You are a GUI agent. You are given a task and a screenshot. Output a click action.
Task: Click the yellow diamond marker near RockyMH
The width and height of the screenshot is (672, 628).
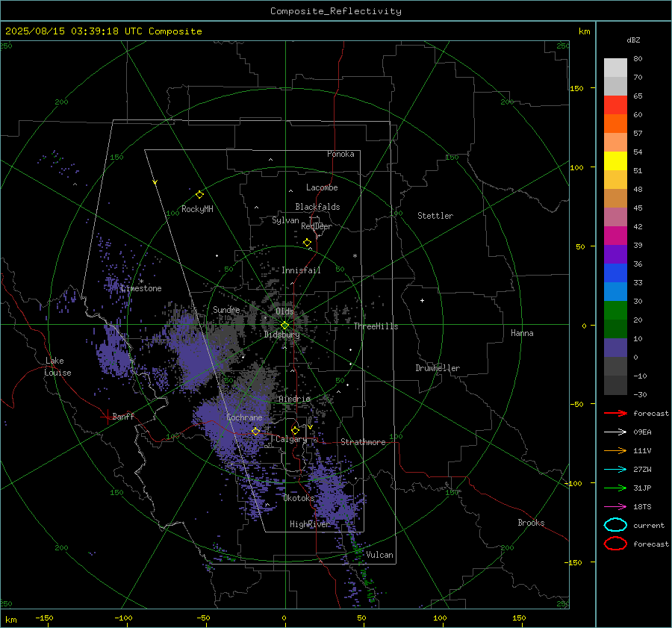199,195
